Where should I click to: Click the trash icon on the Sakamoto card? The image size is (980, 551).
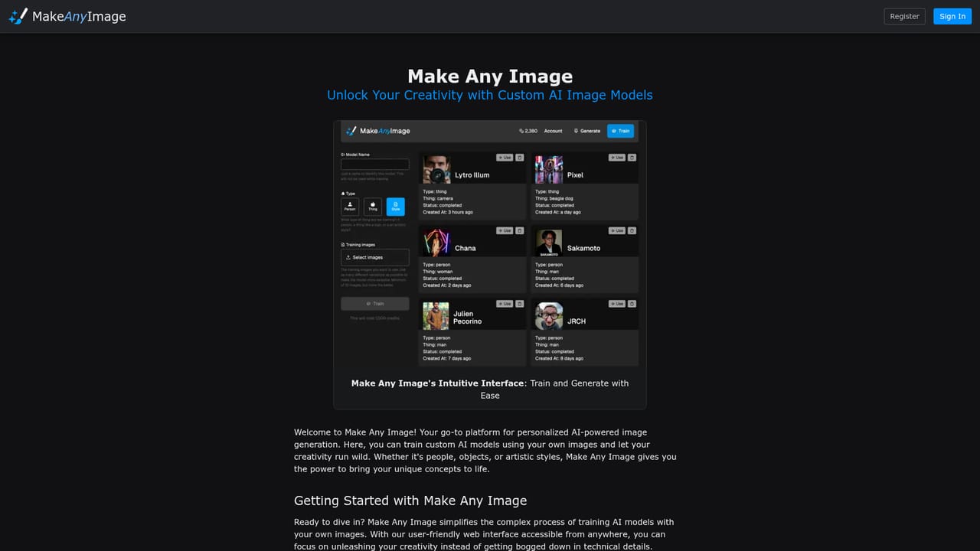click(x=632, y=230)
